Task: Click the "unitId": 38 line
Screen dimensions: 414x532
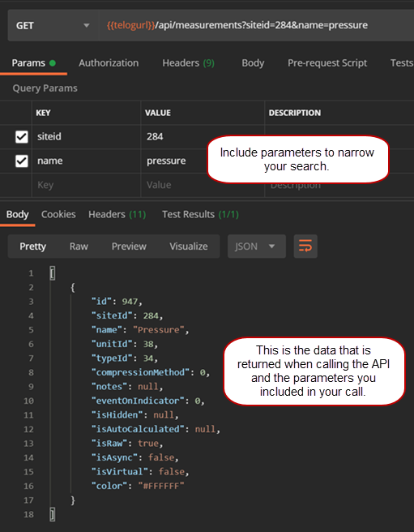Action: 125,345
